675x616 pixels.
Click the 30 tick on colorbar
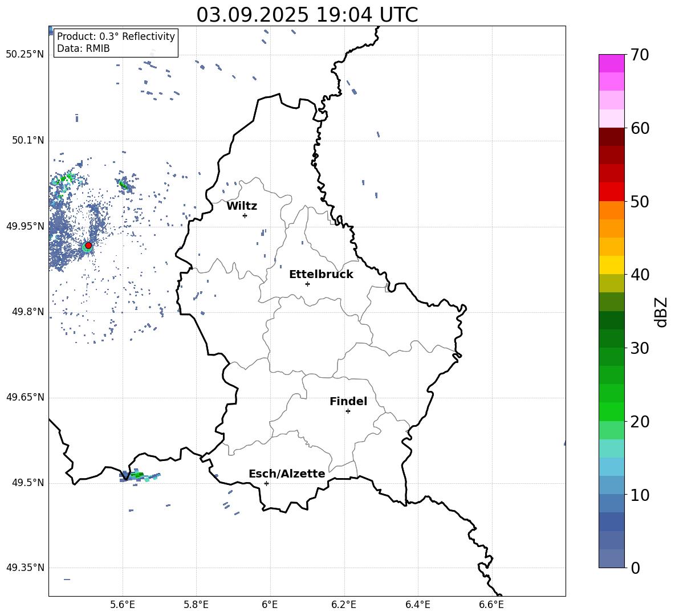click(640, 348)
